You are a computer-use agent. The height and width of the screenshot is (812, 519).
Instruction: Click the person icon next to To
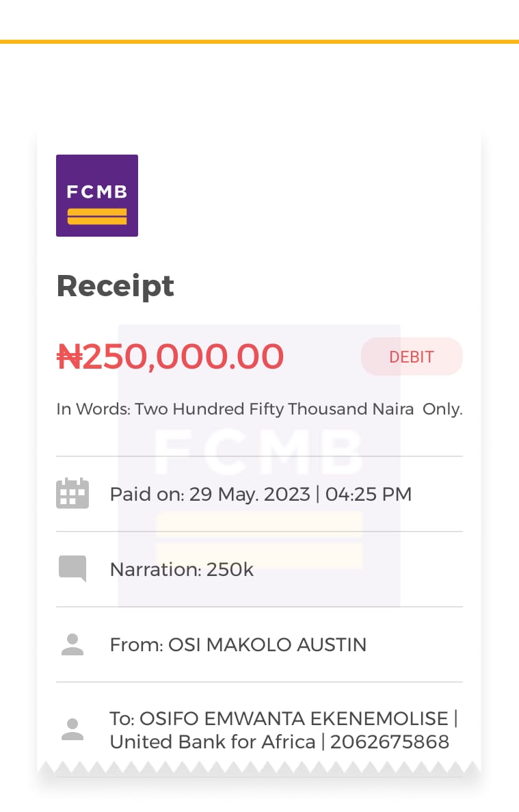(x=72, y=729)
